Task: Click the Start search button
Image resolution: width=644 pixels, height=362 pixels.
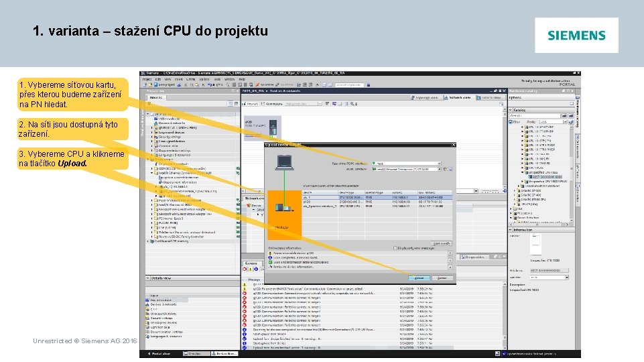Action: pyautogui.click(x=442, y=243)
